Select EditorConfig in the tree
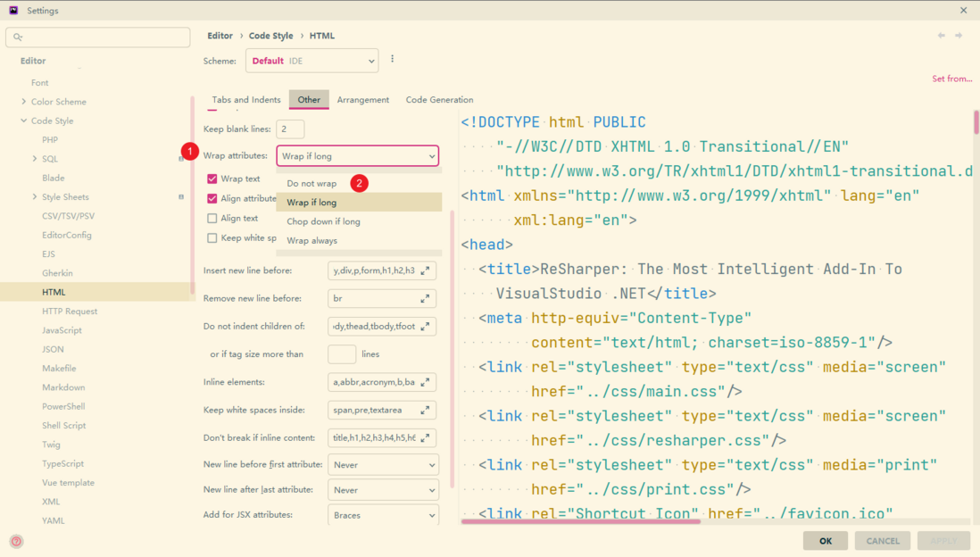 pos(67,235)
